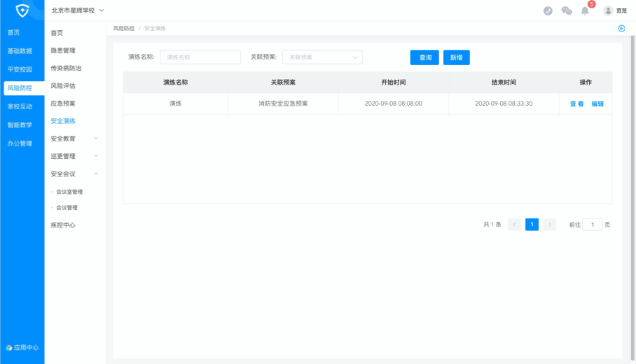Click the shield logo icon

pos(22,10)
